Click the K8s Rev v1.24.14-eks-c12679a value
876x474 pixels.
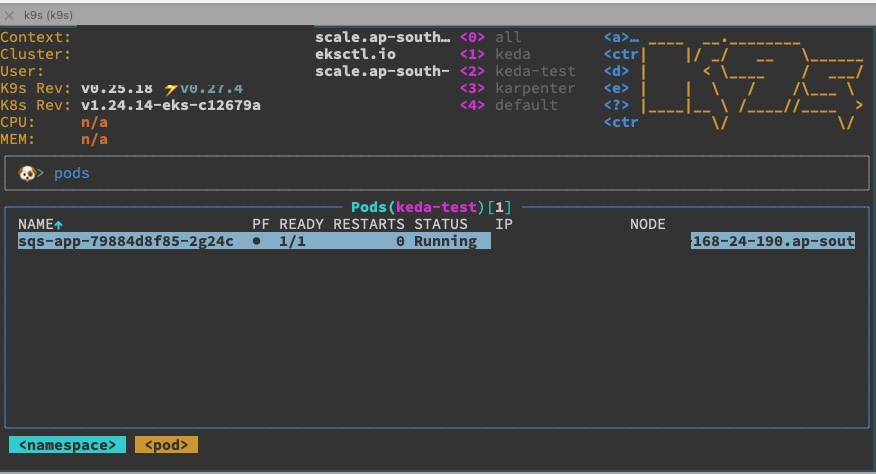[x=171, y=105]
